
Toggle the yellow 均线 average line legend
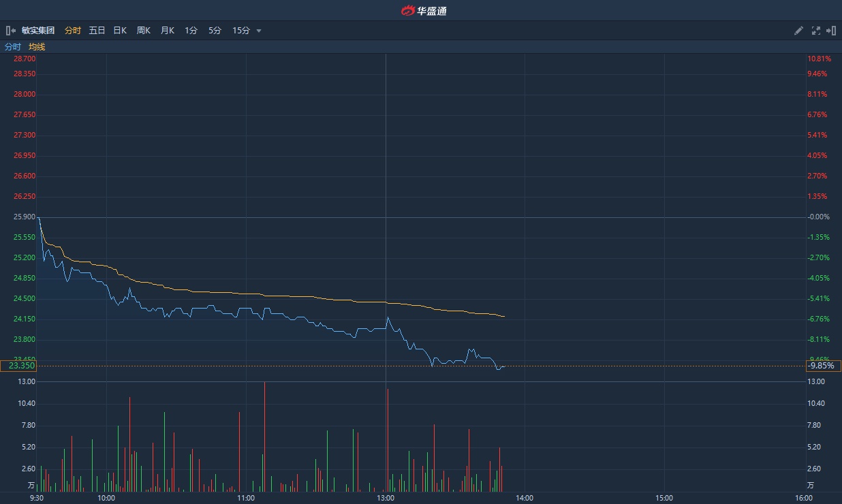point(37,47)
